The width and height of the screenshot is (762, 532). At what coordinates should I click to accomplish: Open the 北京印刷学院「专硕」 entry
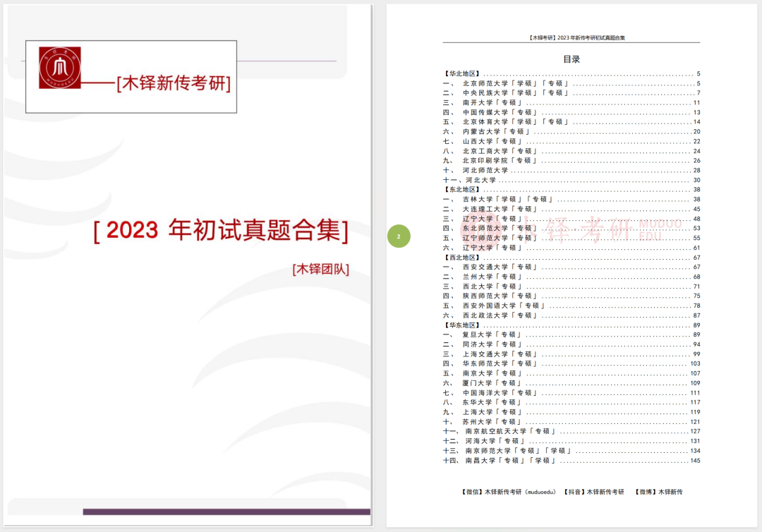pyautogui.click(x=571, y=160)
